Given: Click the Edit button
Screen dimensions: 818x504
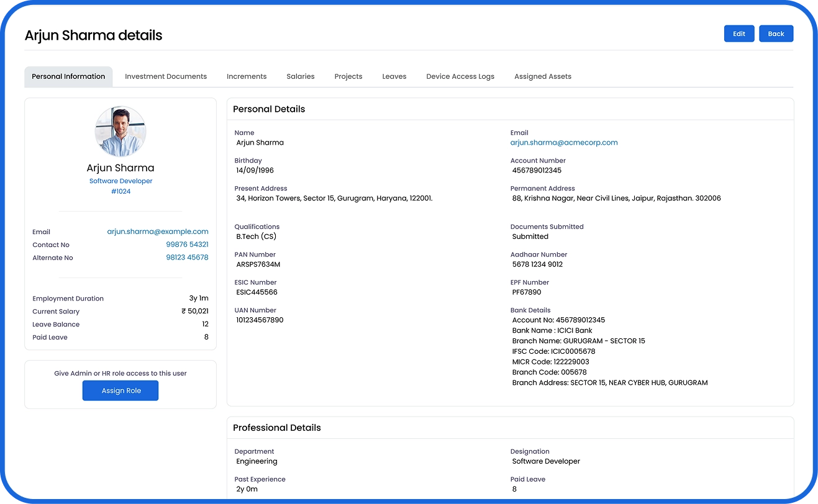Looking at the screenshot, I should tap(739, 34).
